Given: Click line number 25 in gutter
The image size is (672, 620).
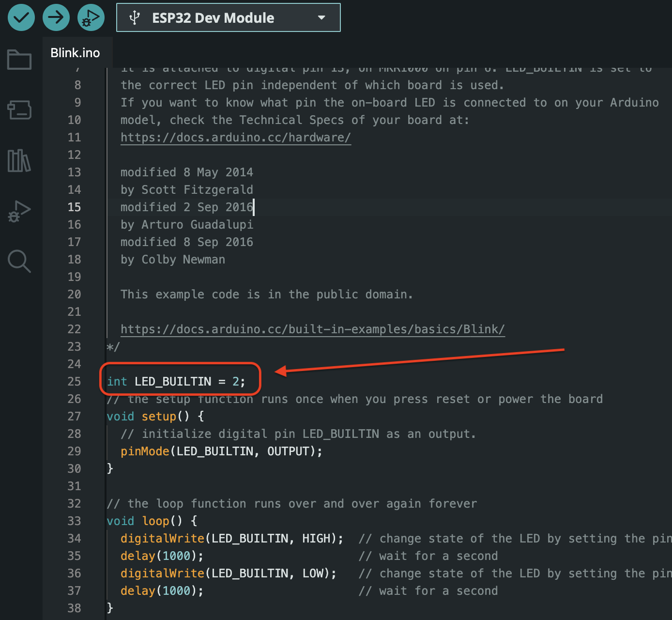Looking at the screenshot, I should [74, 382].
